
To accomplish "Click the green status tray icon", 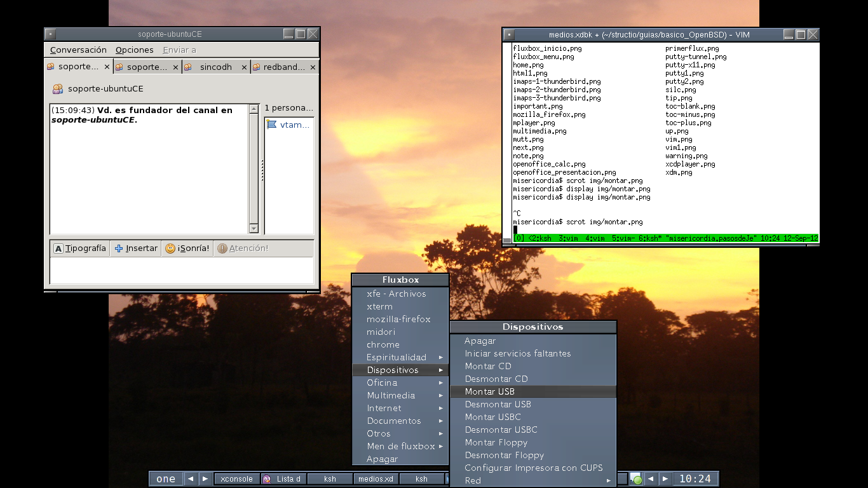I will 636,479.
